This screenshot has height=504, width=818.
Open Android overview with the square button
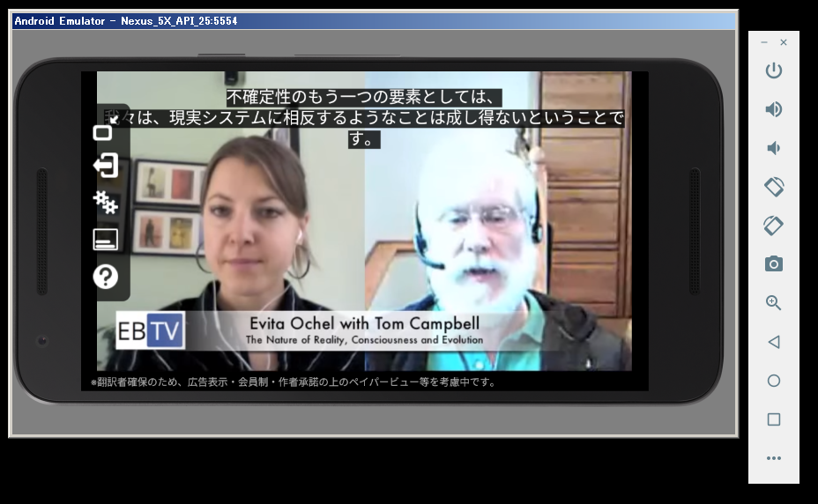773,419
